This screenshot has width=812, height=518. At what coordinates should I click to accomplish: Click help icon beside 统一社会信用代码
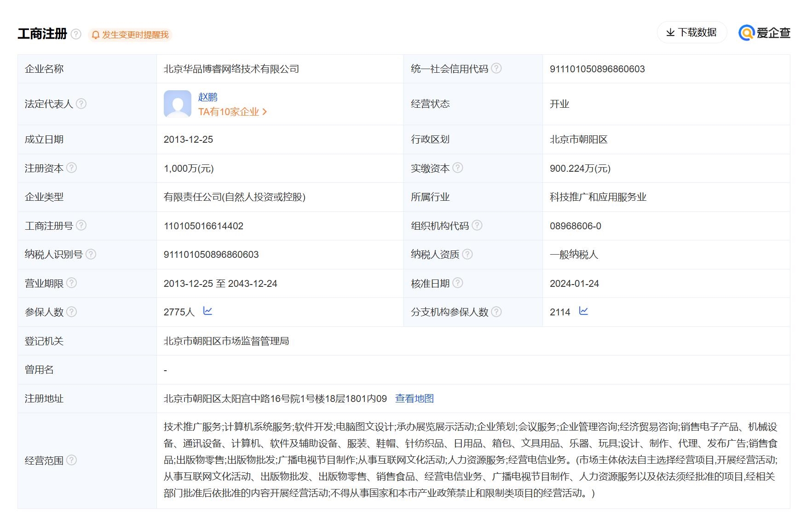coord(496,69)
